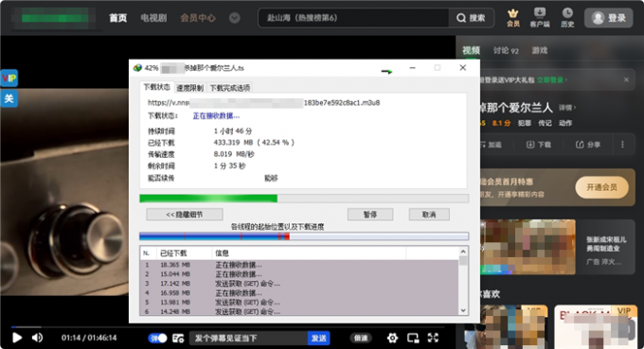Open 电视剧 navigation item

pos(153,18)
